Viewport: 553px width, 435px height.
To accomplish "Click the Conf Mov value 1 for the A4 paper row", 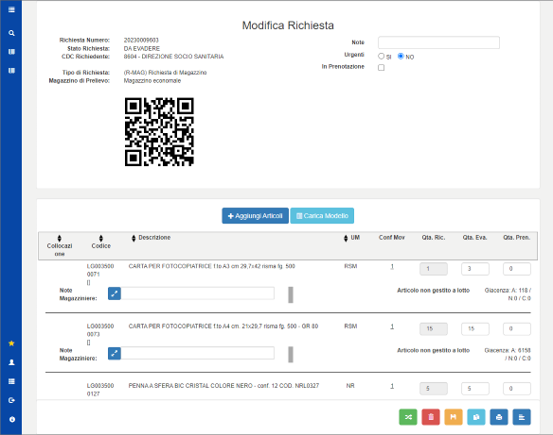I will click(392, 327).
